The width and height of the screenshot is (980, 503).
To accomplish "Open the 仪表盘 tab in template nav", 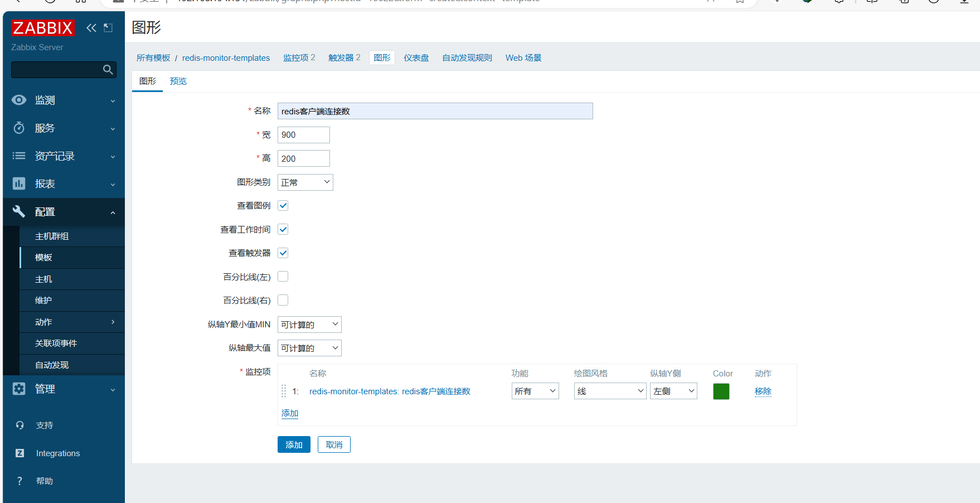I will coord(416,58).
